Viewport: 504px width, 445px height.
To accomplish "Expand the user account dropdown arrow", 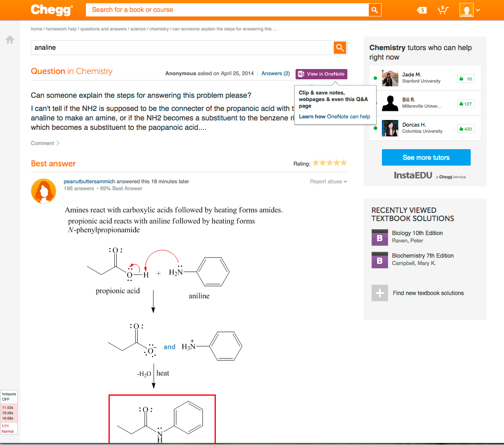I will (478, 10).
